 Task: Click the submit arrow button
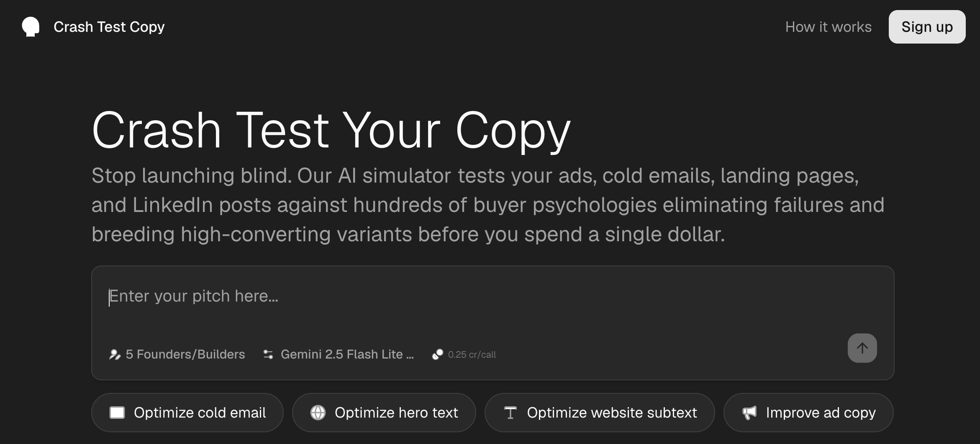point(862,348)
